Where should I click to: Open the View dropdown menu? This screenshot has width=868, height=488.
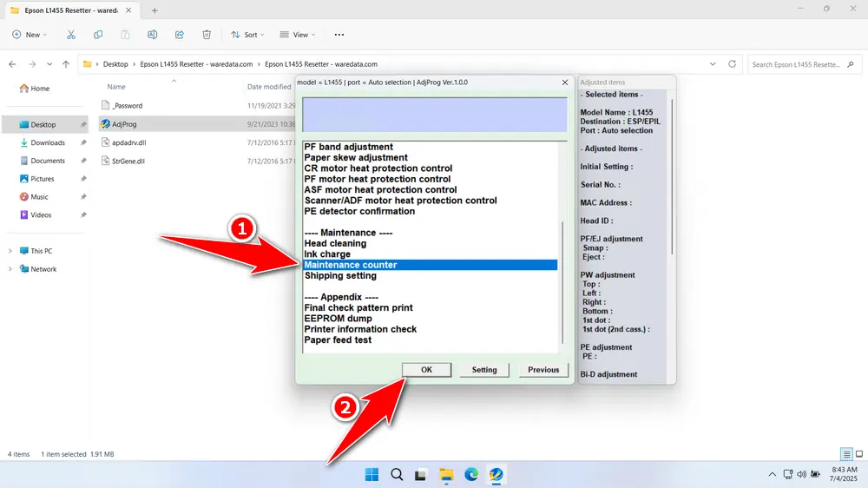click(x=298, y=35)
